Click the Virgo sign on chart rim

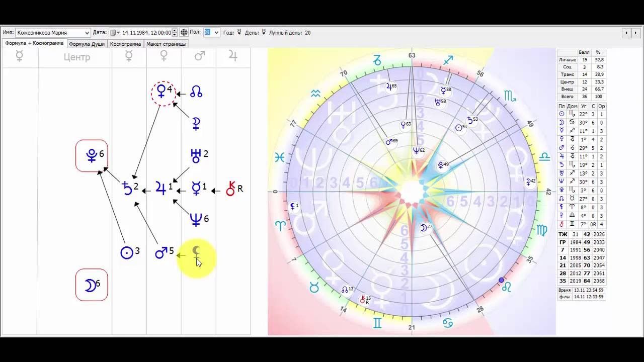(x=542, y=230)
